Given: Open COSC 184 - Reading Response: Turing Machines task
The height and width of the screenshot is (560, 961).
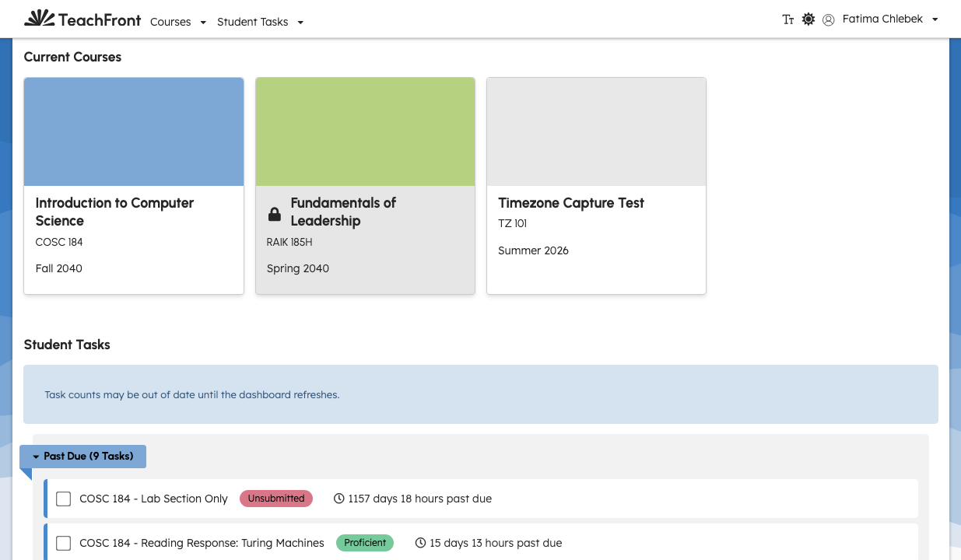Looking at the screenshot, I should (x=202, y=543).
